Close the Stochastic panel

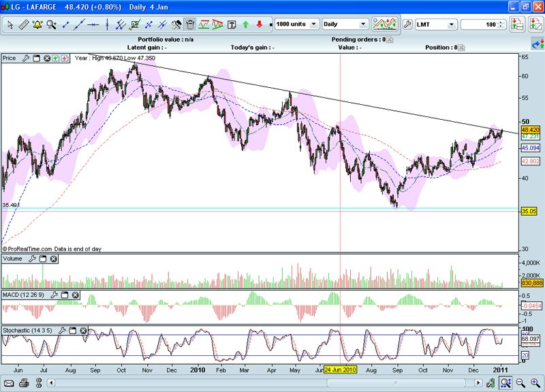tap(83, 331)
